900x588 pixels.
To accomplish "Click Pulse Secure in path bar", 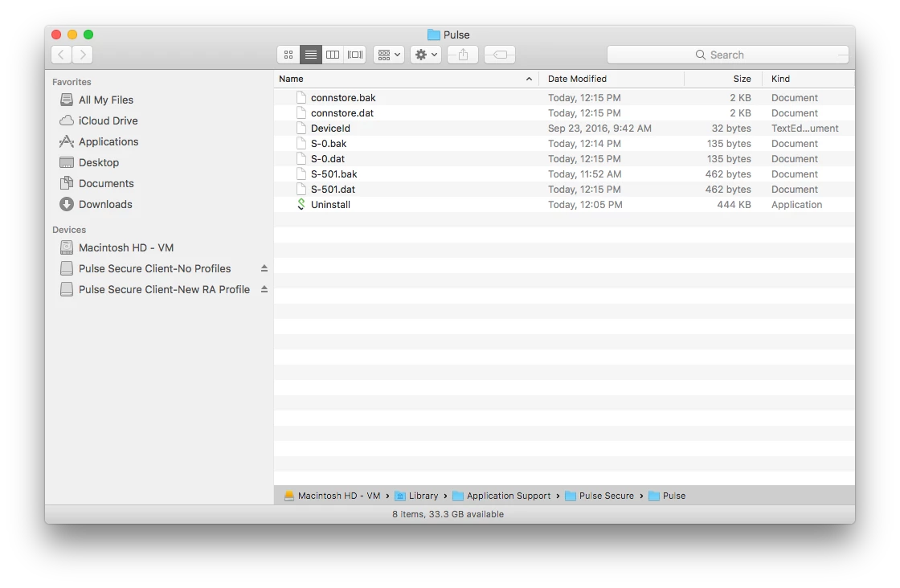I will [x=599, y=496].
